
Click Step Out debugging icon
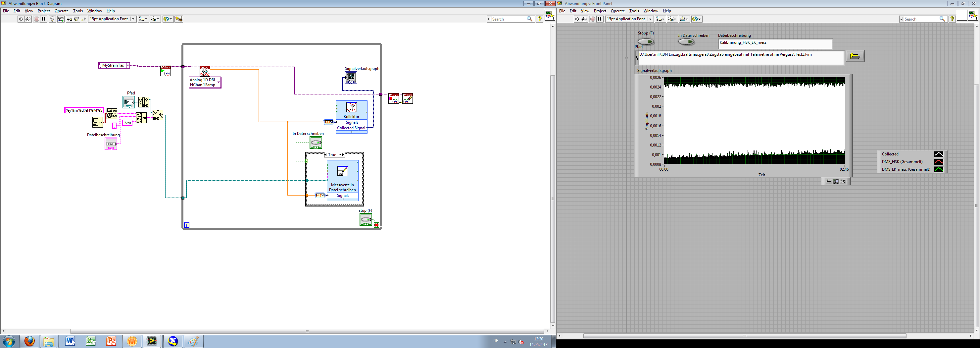(x=83, y=19)
